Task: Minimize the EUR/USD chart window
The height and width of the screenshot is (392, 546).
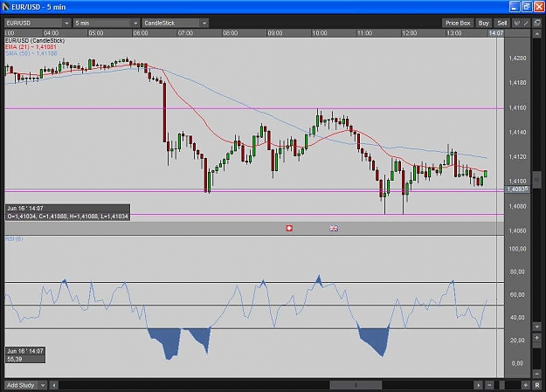Action: click(515, 7)
